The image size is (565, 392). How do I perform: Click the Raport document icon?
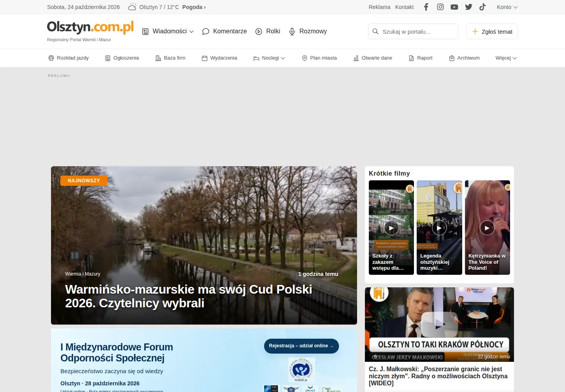coord(411,58)
